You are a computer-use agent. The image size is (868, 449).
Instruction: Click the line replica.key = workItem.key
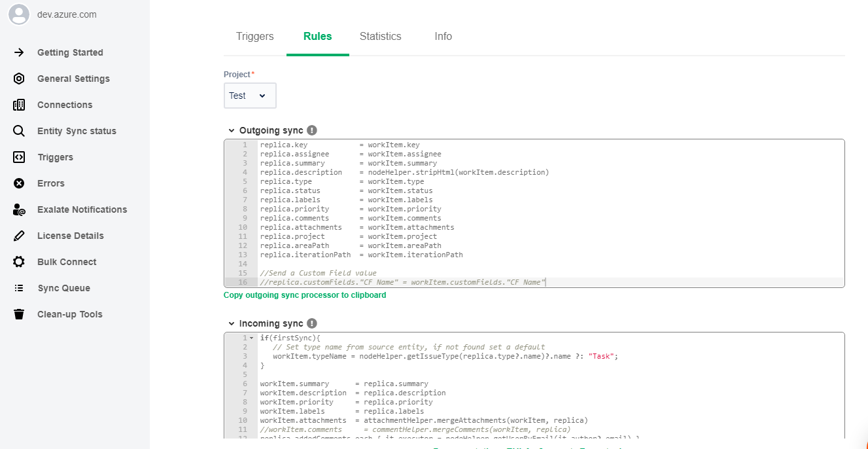pyautogui.click(x=339, y=145)
